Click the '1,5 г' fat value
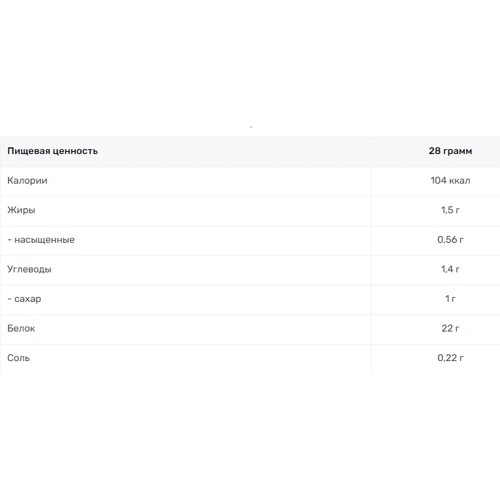 point(450,210)
